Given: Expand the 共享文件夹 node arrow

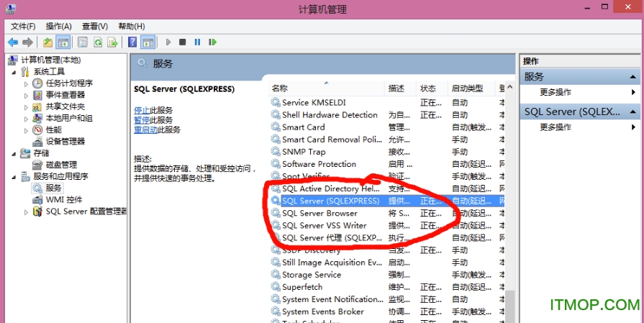Looking at the screenshot, I should point(27,107).
